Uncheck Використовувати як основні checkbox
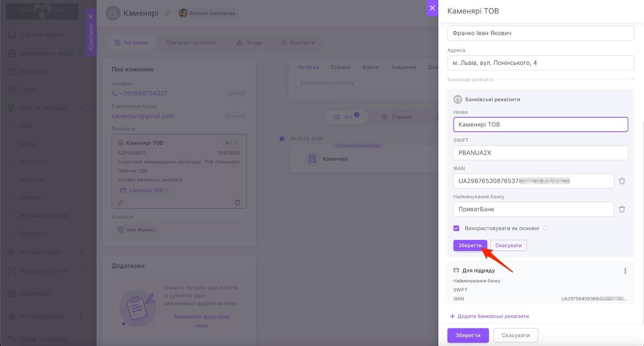This screenshot has height=346, width=644. coord(456,228)
